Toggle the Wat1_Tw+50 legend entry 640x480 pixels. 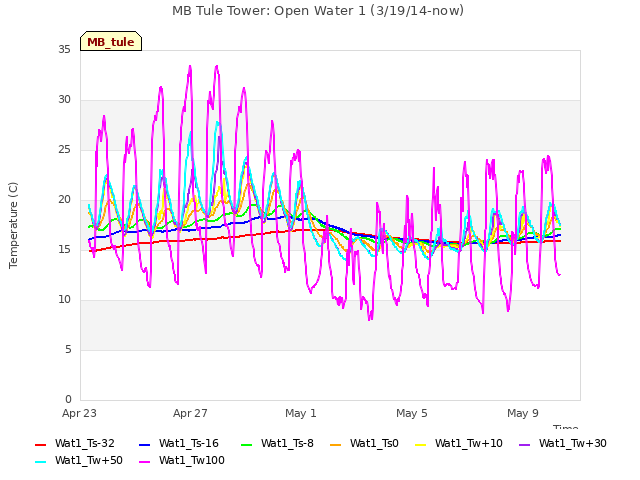[x=79, y=460]
